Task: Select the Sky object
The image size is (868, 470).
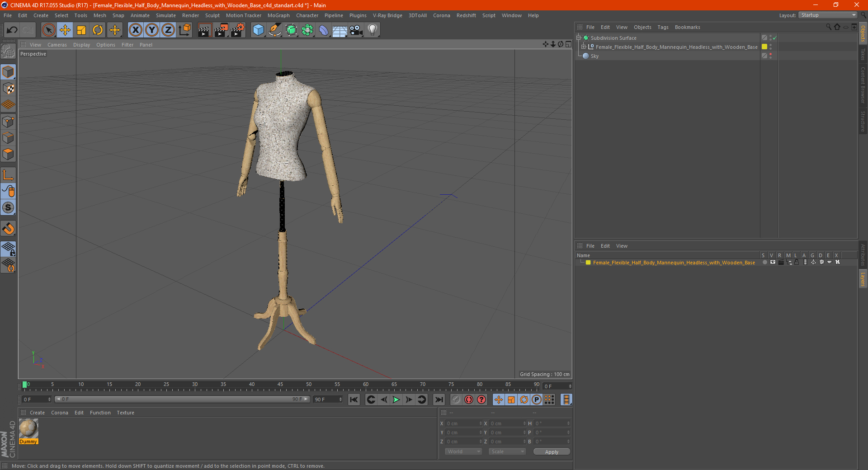Action: click(594, 56)
